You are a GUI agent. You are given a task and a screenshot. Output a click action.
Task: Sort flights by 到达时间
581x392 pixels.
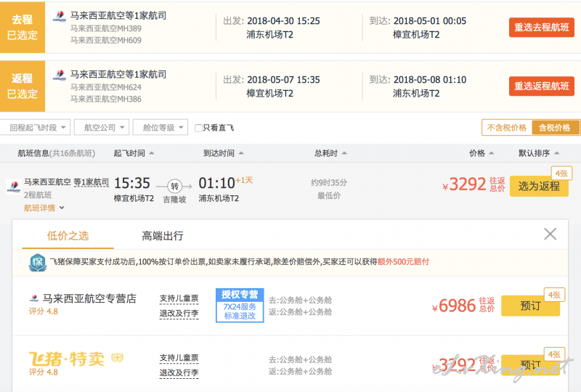(x=224, y=153)
